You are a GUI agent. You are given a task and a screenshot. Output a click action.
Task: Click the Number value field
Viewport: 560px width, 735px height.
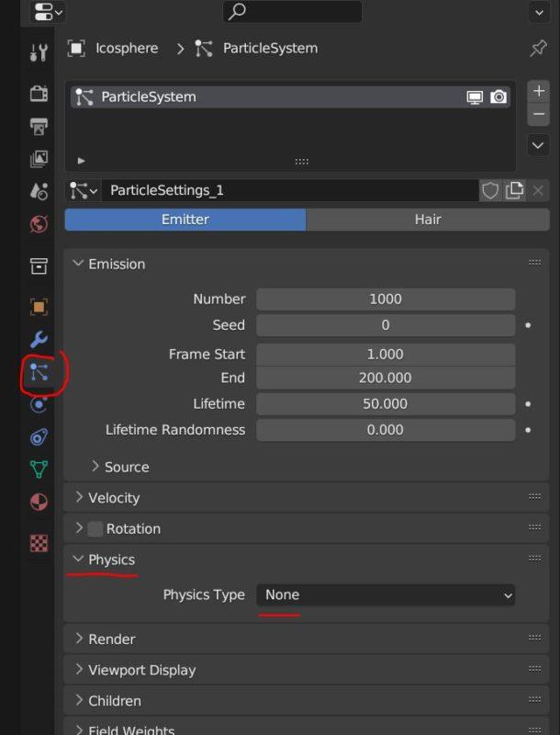(x=386, y=300)
